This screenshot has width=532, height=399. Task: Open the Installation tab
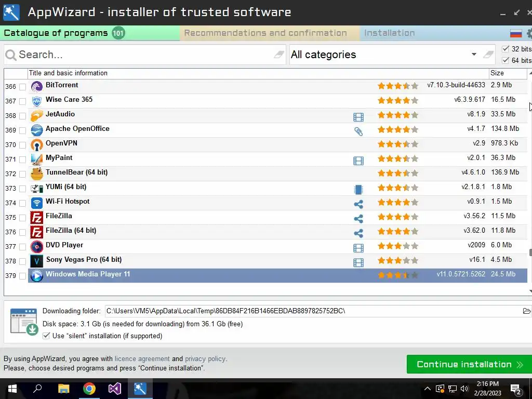point(389,33)
